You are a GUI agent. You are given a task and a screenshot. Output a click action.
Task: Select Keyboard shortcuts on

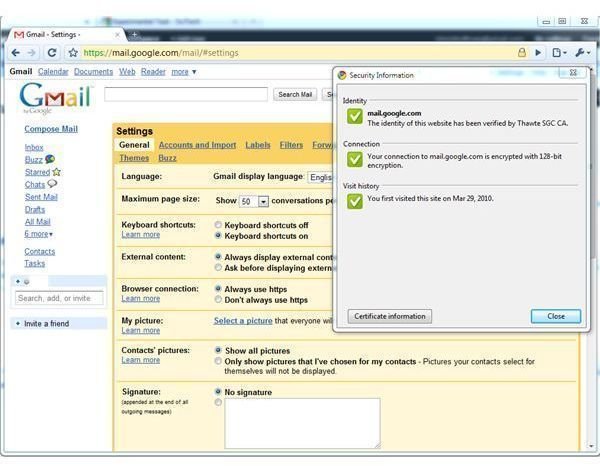(x=218, y=236)
